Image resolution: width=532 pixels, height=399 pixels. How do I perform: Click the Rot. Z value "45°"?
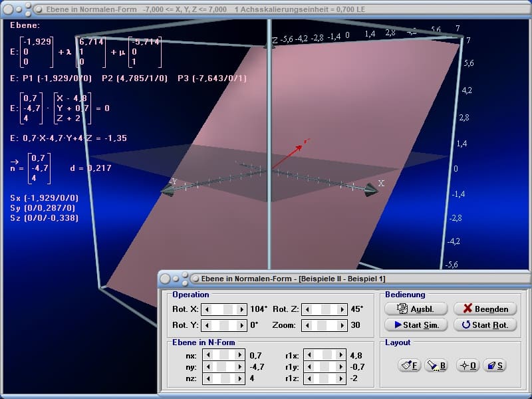pyautogui.click(x=357, y=309)
